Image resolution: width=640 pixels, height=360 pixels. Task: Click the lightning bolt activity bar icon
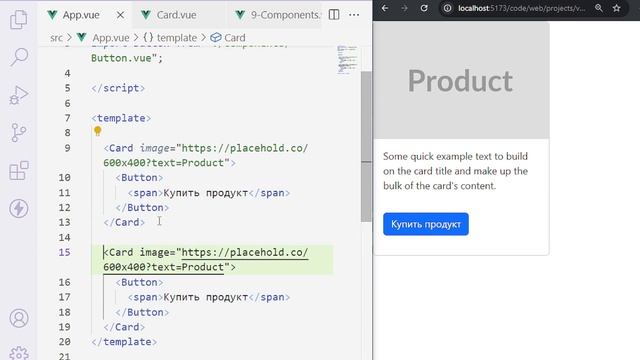(x=19, y=209)
